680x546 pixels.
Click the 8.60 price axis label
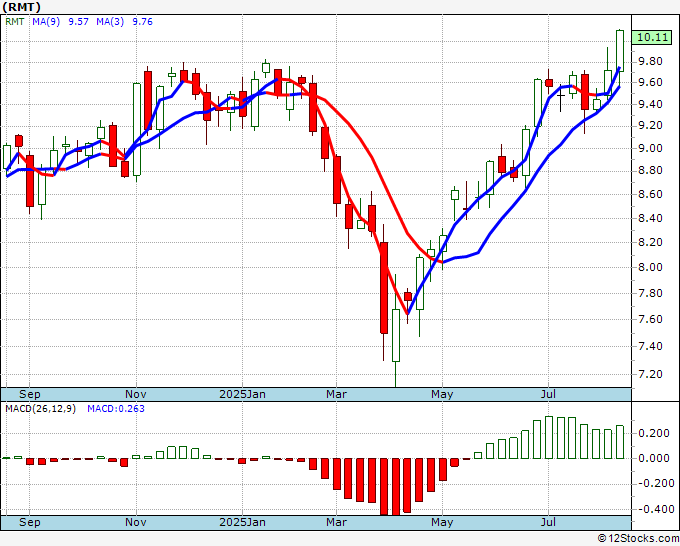[651, 194]
